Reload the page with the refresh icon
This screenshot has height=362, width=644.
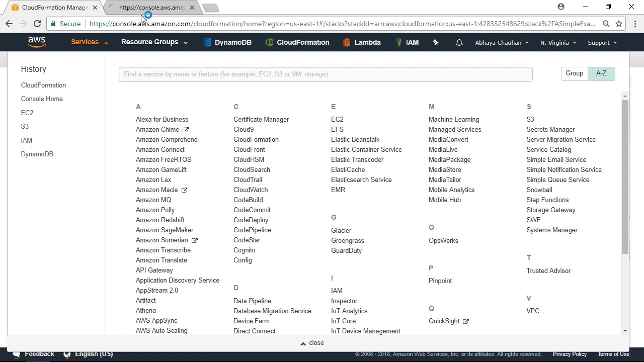tap(37, 24)
